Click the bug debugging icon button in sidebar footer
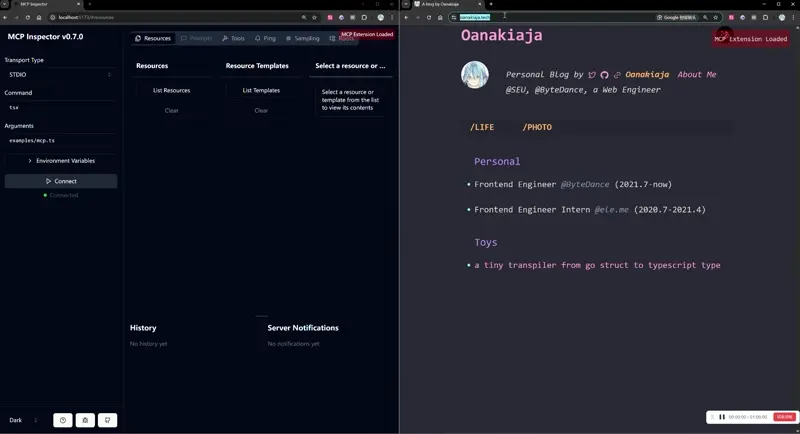This screenshot has width=800, height=434. click(85, 420)
